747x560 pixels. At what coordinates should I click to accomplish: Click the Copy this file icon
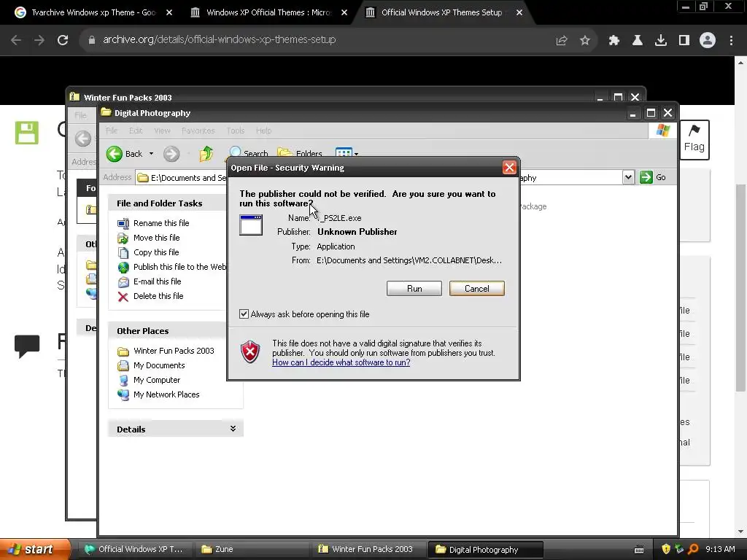pyautogui.click(x=123, y=253)
